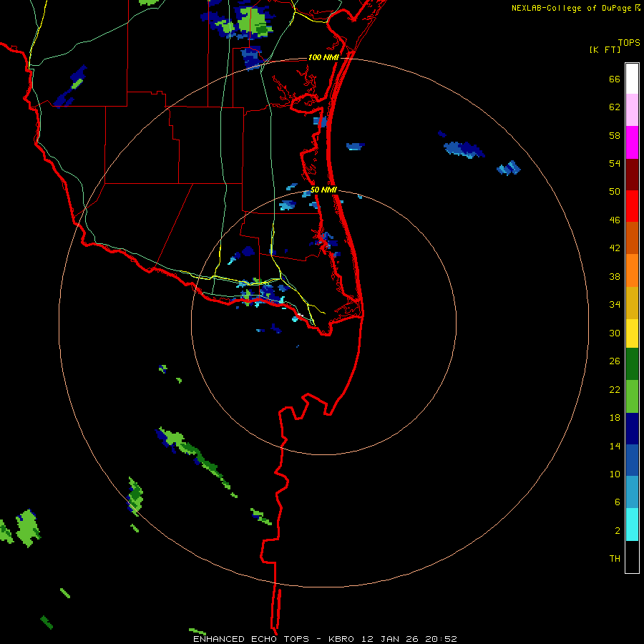Click the 10 value on the legend

click(x=615, y=474)
